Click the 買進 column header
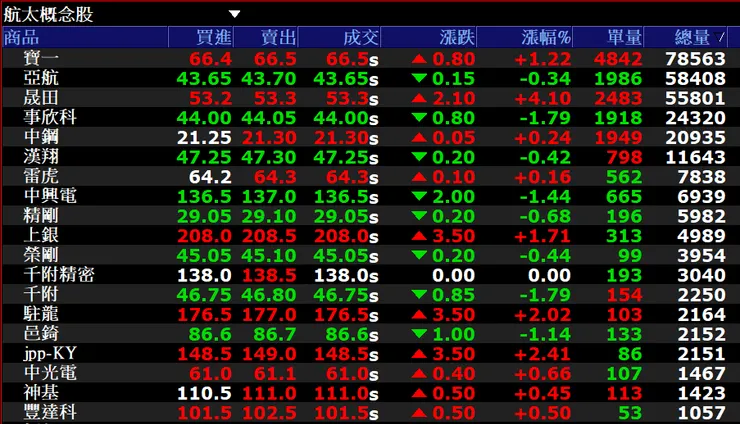Screen dimensions: 740x424 point(214,37)
